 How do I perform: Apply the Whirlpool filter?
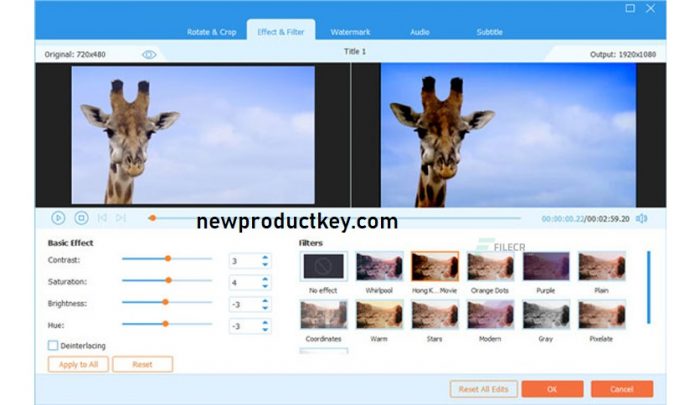pos(379,266)
